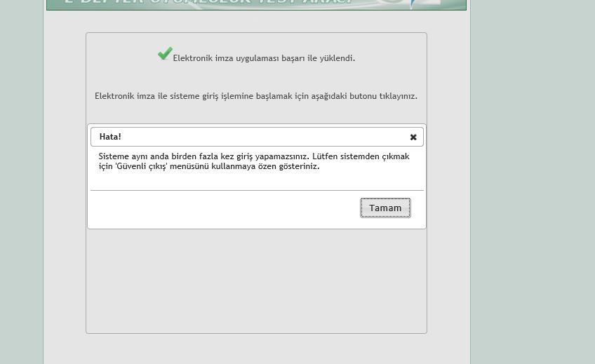
Task: Click the separator line above Tamam button
Action: coord(257,190)
